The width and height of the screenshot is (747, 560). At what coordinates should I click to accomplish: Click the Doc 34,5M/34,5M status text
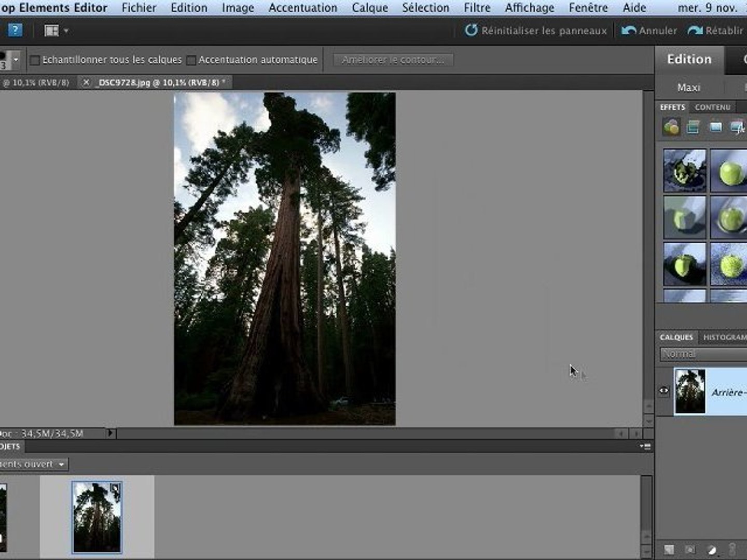[43, 433]
